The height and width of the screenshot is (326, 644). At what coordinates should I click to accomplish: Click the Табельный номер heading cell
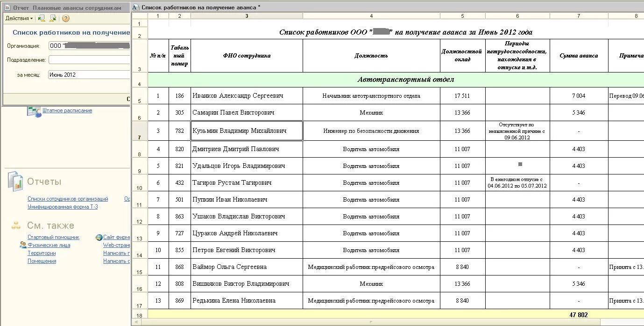(179, 56)
